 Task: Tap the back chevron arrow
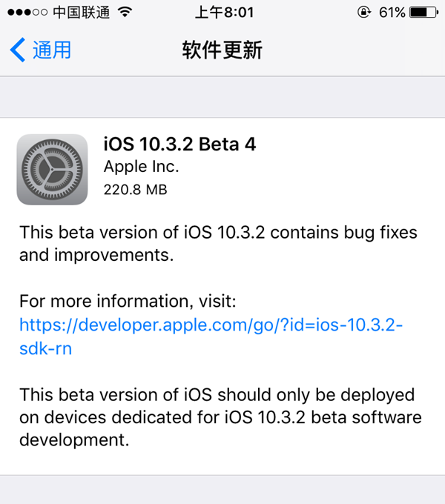pyautogui.click(x=17, y=50)
